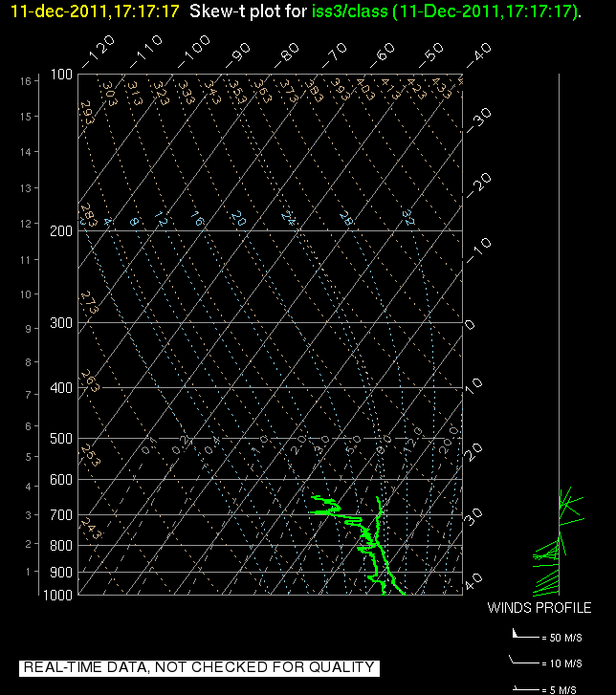616x695 pixels.
Task: Click the '= 10 M/S' legend text
Action: coord(561,663)
